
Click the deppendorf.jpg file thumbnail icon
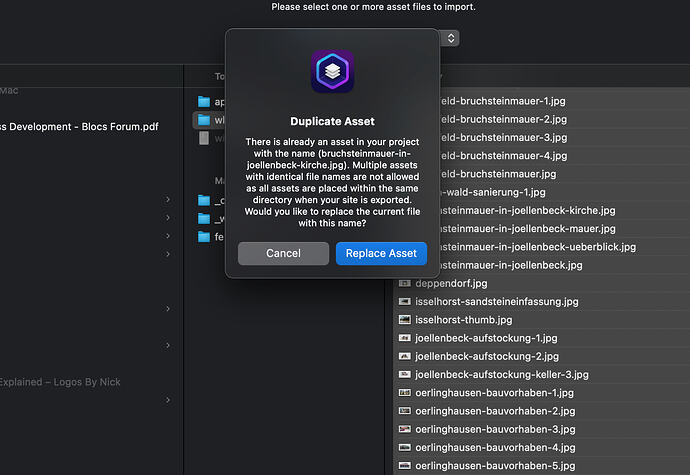[405, 283]
